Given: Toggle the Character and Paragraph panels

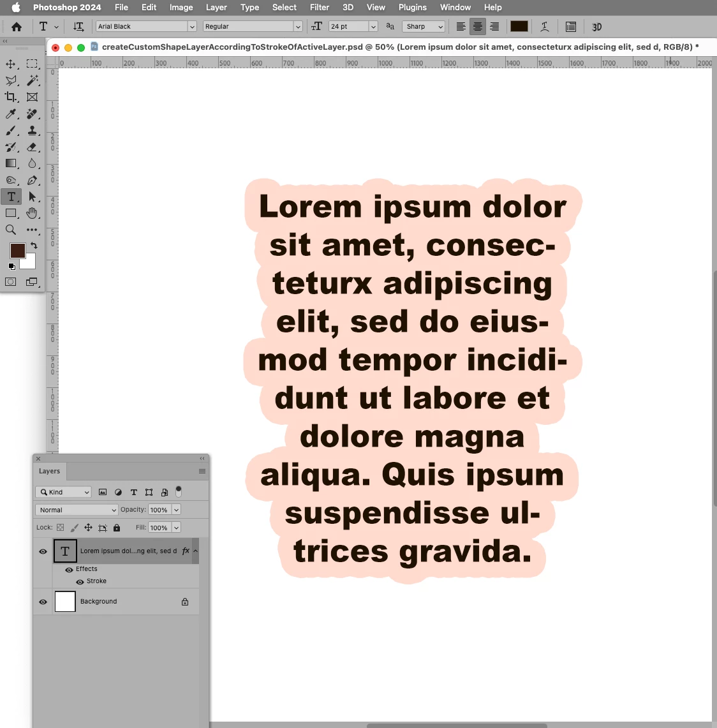Looking at the screenshot, I should (x=571, y=27).
